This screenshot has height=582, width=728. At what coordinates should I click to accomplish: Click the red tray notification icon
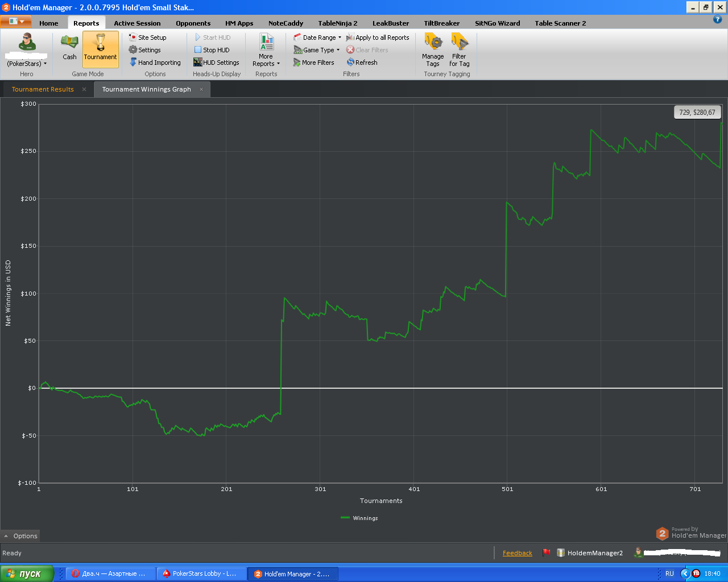coord(696,573)
